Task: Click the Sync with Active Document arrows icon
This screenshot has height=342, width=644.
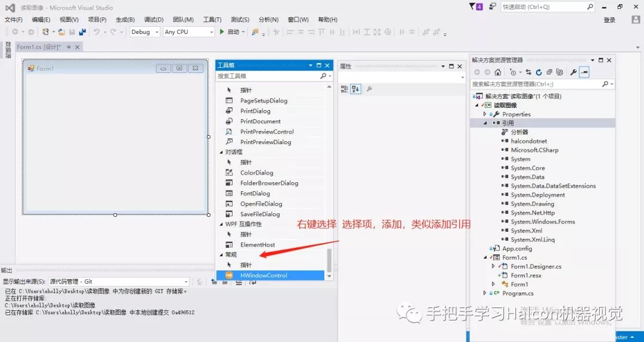Action: pos(528,72)
